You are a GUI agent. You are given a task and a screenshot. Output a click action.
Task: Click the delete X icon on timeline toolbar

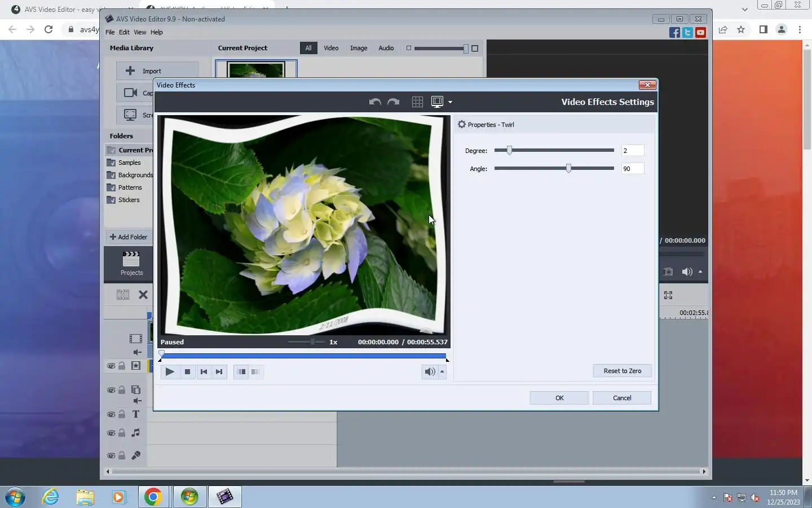(x=143, y=295)
